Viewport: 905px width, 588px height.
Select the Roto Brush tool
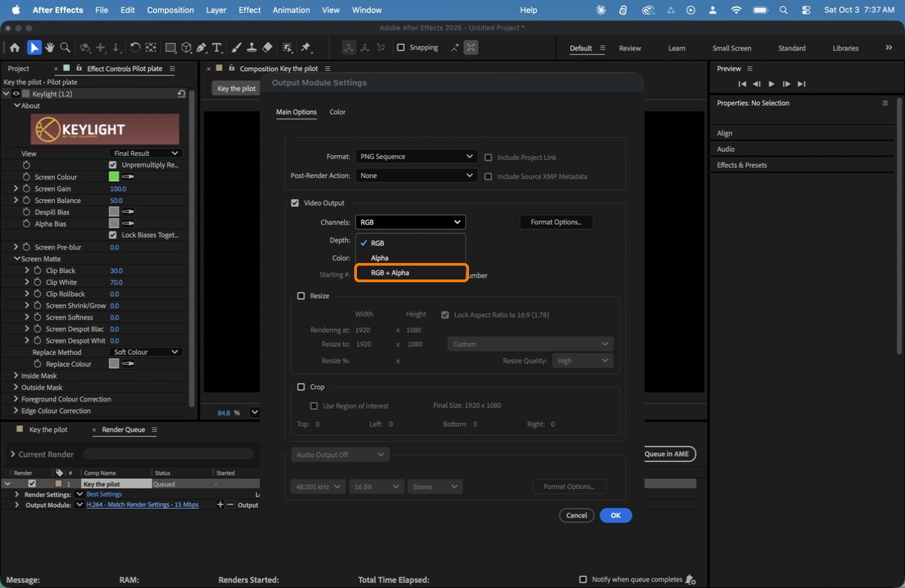click(288, 47)
